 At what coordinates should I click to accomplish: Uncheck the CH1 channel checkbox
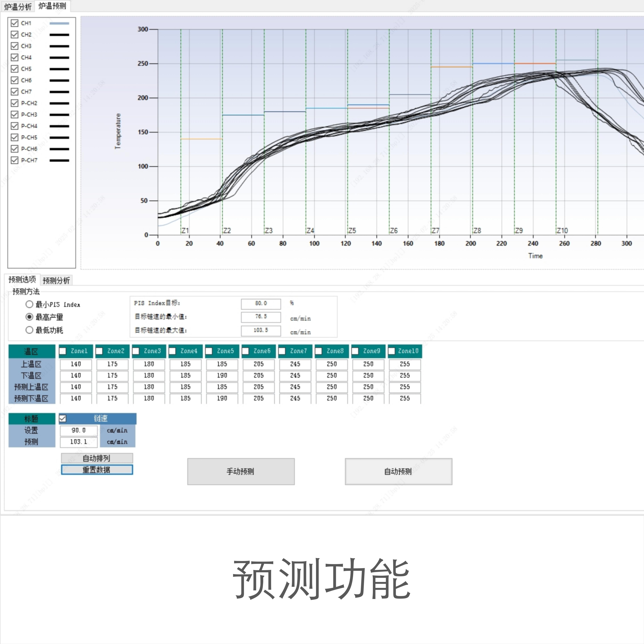coord(14,23)
